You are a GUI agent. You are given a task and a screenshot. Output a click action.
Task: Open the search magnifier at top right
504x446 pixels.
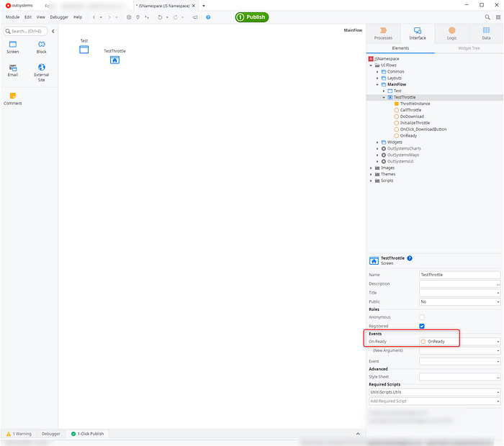[487, 17]
